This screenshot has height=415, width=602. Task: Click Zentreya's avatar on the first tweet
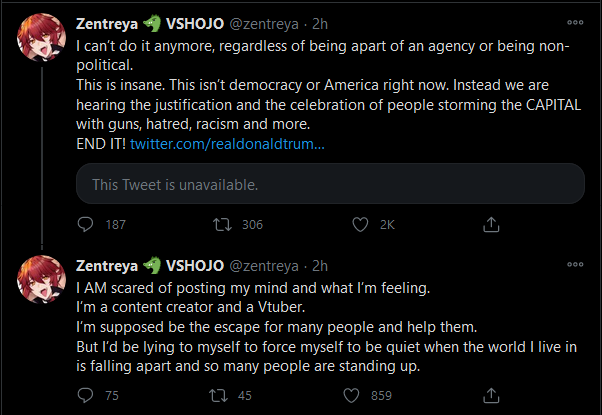pyautogui.click(x=40, y=36)
